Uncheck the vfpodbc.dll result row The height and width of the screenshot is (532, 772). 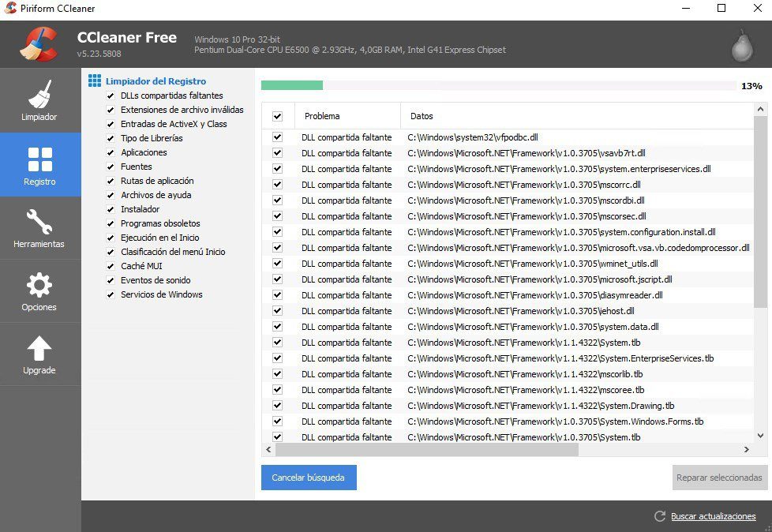278,137
